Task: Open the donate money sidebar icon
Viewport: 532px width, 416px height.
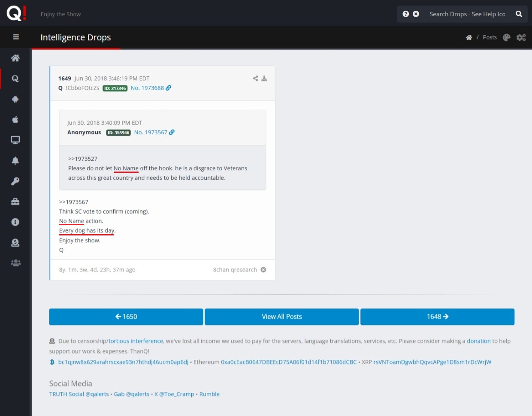Action: click(x=15, y=242)
